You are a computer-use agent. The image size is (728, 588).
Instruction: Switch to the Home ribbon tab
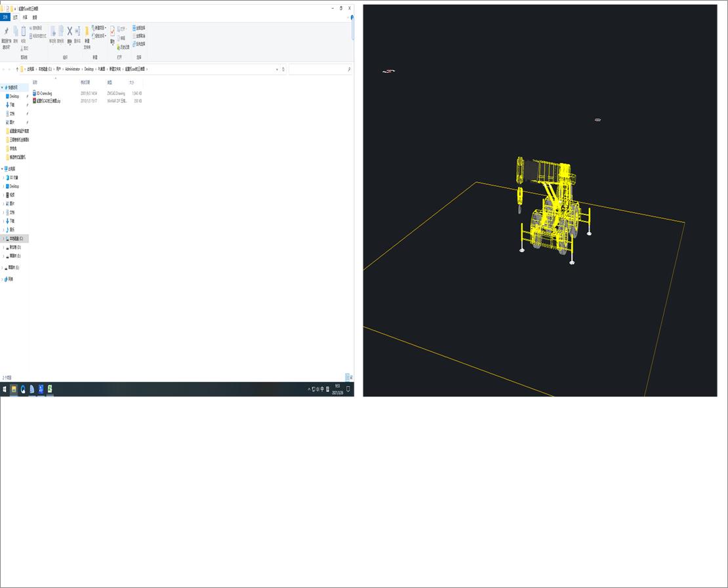coord(15,17)
